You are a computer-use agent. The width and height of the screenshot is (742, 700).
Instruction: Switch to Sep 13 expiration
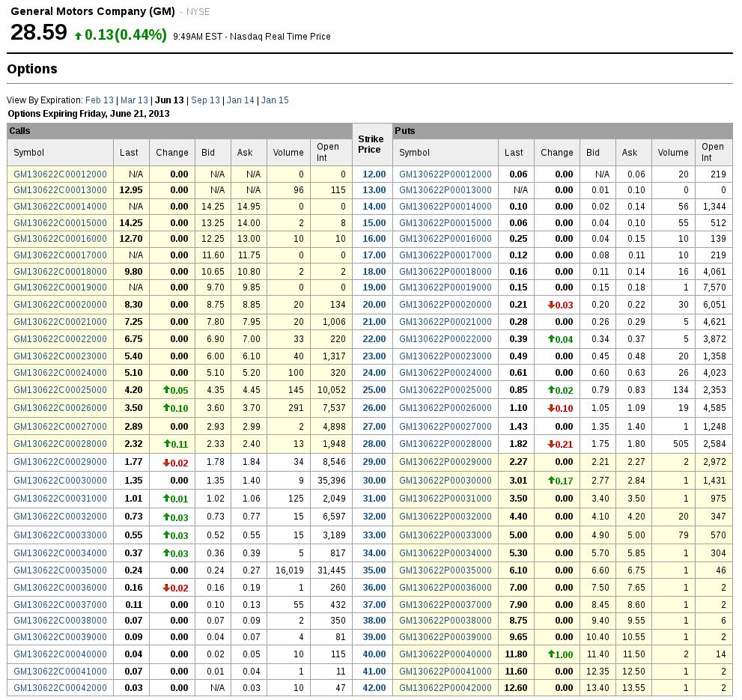click(x=205, y=100)
